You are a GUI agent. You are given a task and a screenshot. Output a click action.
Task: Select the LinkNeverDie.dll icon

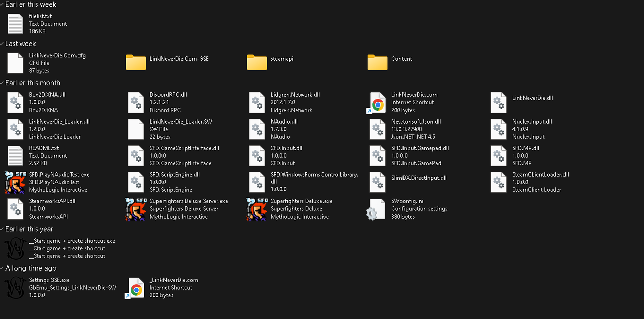(498, 102)
